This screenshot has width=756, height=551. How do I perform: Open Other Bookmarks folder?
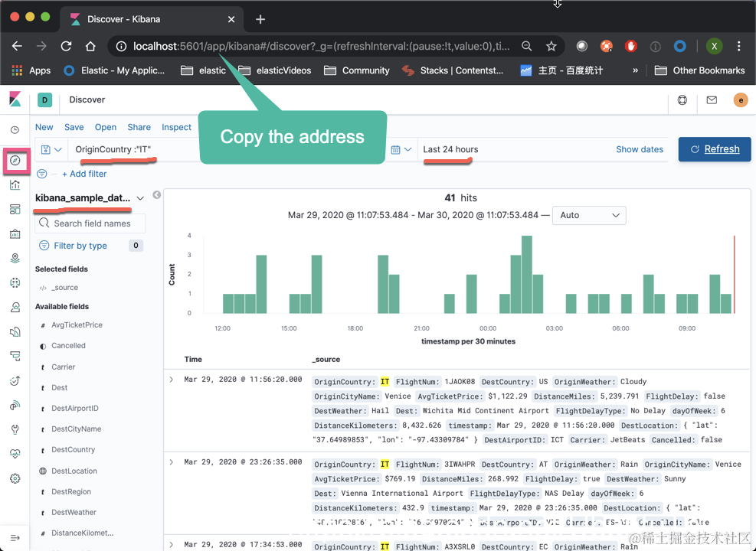coord(699,70)
